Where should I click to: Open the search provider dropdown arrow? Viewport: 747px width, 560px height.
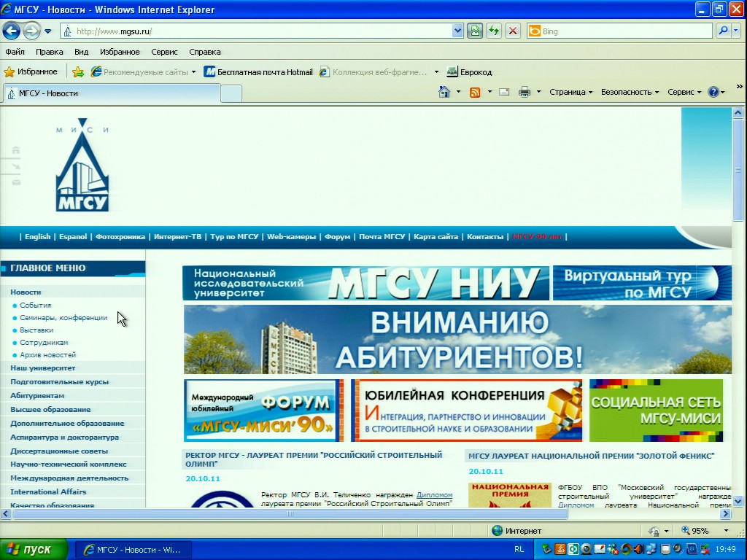tap(735, 31)
